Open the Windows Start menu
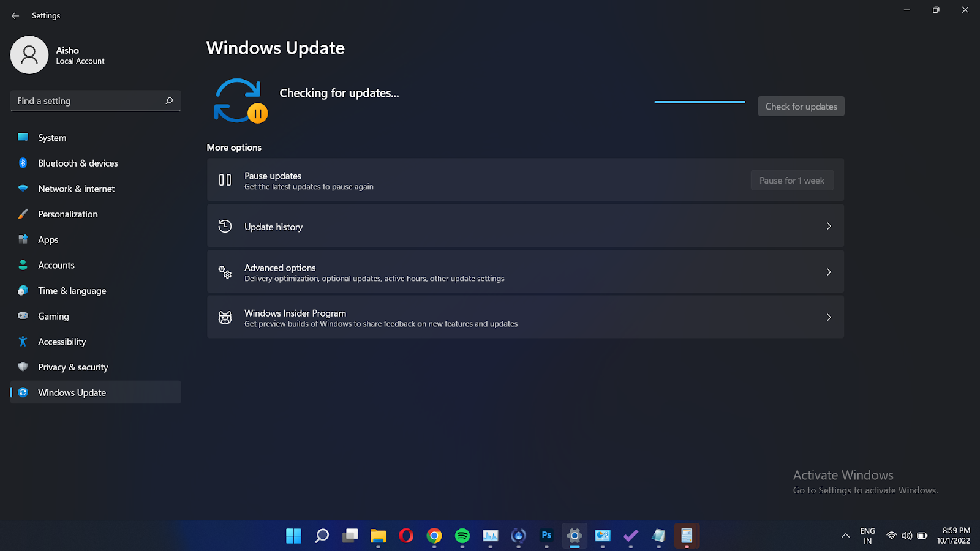This screenshot has height=551, width=980. [x=294, y=536]
